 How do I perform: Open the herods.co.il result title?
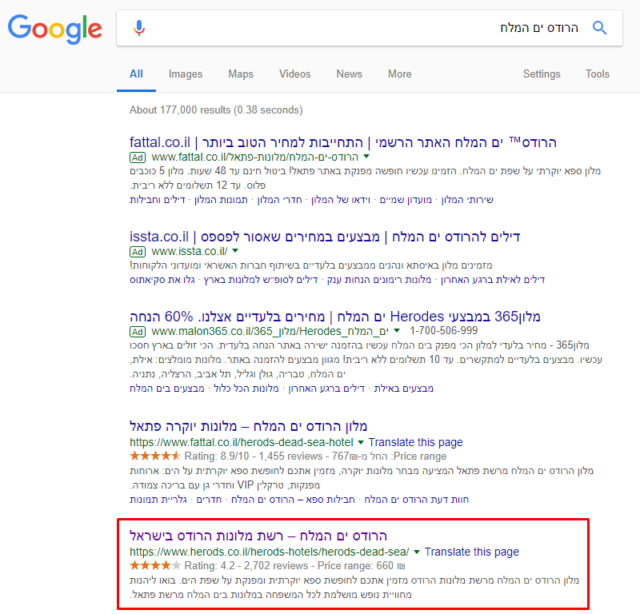click(258, 536)
